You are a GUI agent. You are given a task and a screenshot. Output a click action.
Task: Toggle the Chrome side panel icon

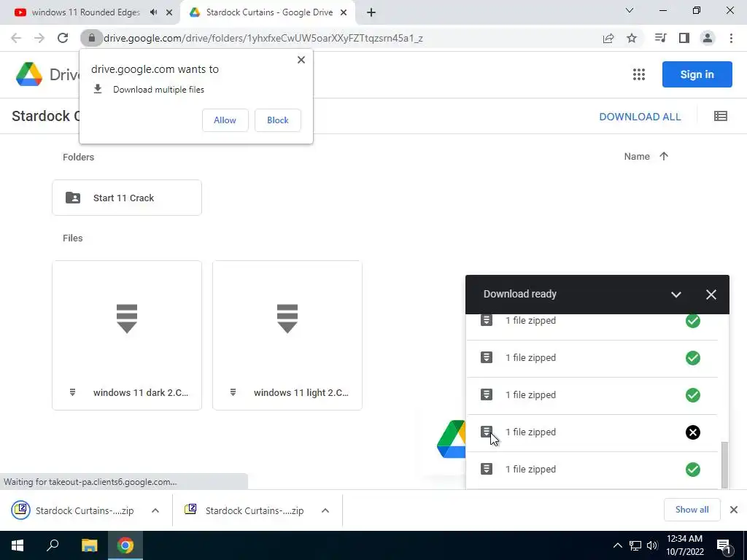684,38
